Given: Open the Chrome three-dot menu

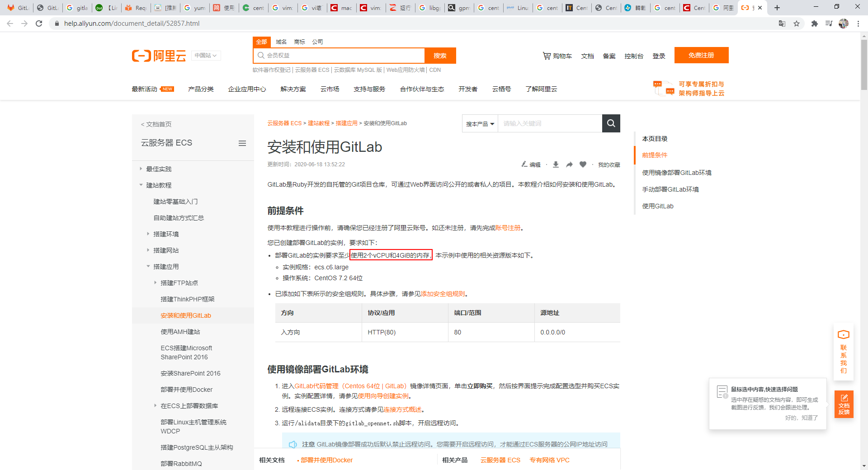Looking at the screenshot, I should pyautogui.click(x=858, y=23).
